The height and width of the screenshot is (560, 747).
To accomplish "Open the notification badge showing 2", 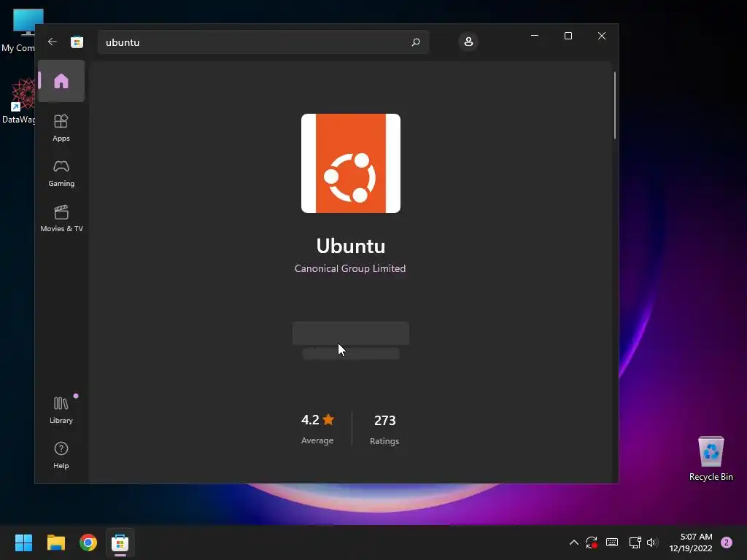I will tap(727, 542).
